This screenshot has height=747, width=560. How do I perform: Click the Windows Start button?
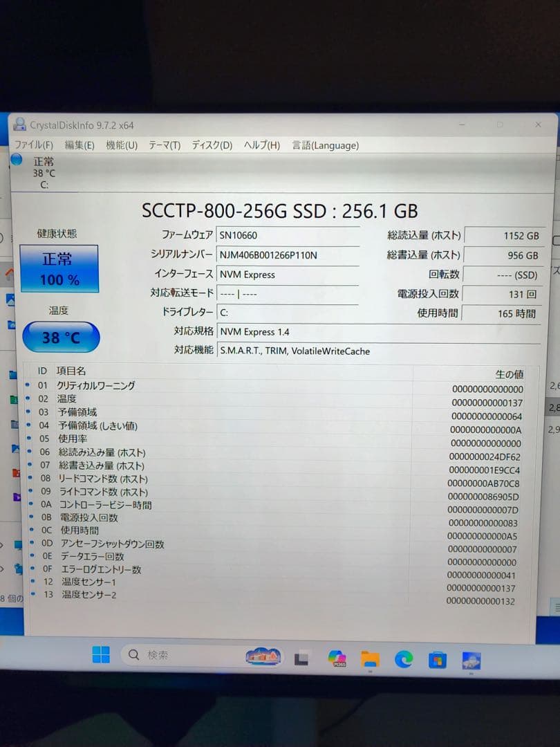[x=102, y=654]
